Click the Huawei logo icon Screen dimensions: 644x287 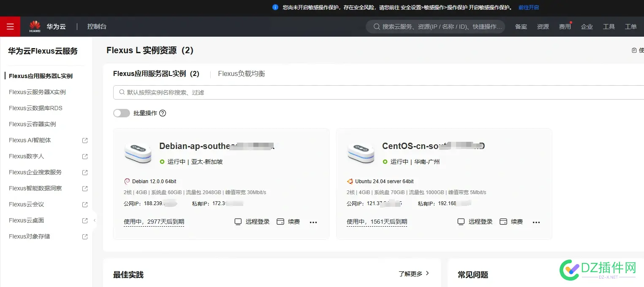(35, 26)
